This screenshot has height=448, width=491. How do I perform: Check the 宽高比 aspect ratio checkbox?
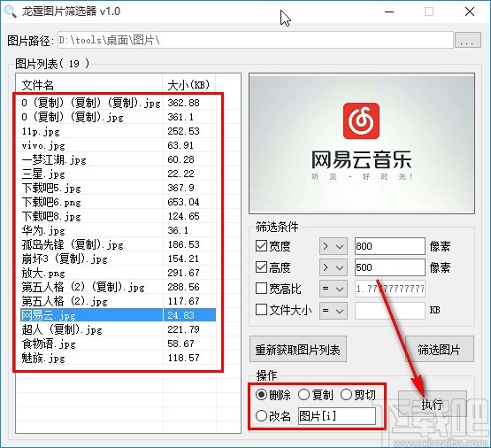tap(261, 289)
